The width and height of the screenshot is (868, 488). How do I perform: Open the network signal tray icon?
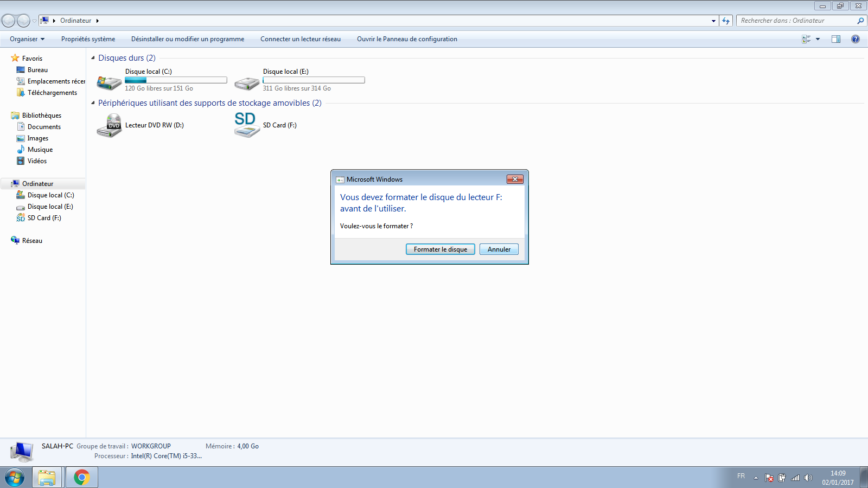tap(795, 478)
